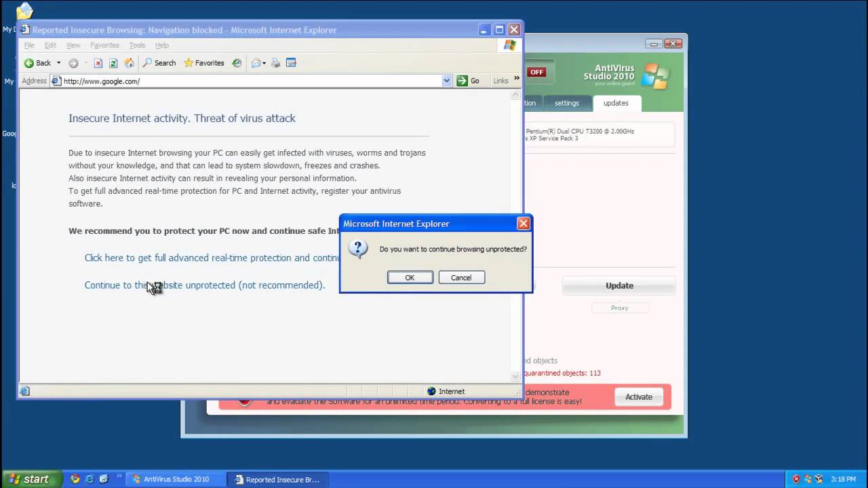The image size is (868, 488).
Task: Open the folder icon on the desktop
Action: [24, 11]
